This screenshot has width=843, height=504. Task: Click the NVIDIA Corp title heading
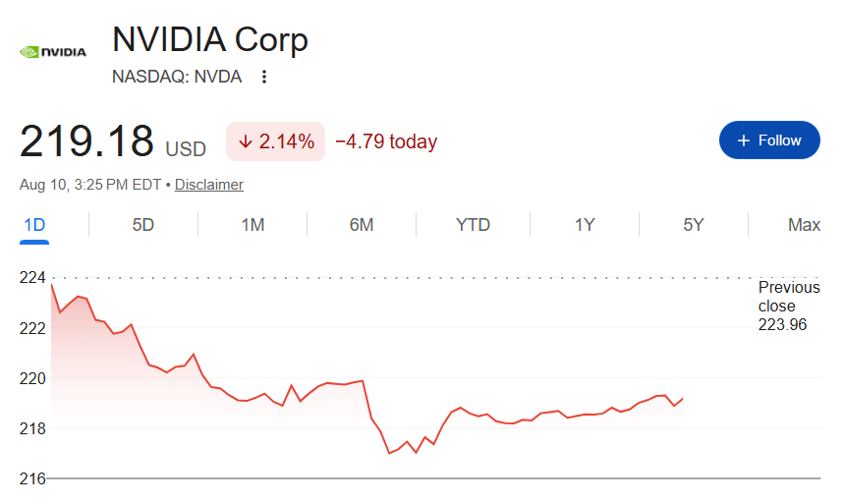pos(209,39)
